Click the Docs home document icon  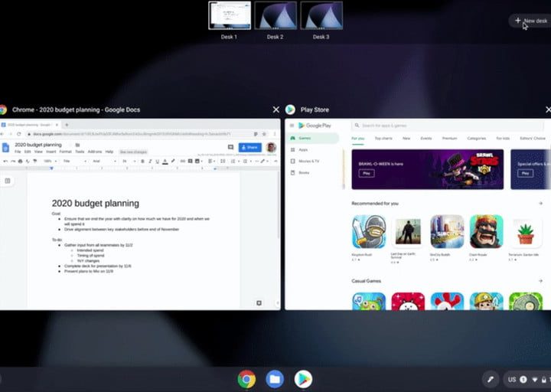click(5, 147)
